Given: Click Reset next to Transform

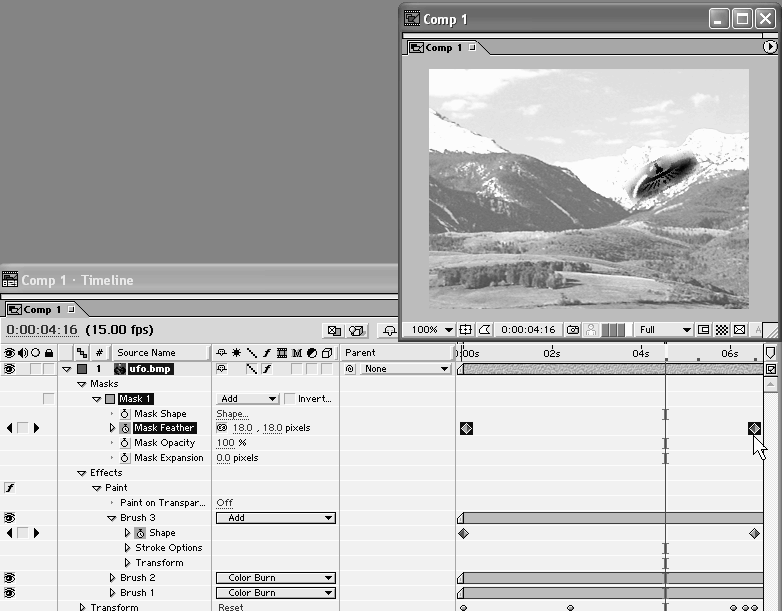Looking at the screenshot, I should 230,607.
